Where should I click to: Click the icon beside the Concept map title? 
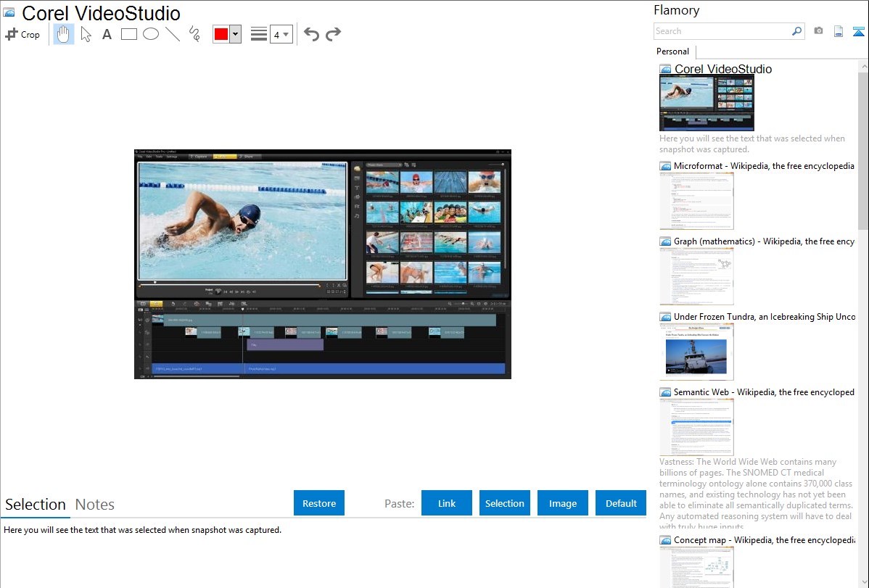point(665,540)
